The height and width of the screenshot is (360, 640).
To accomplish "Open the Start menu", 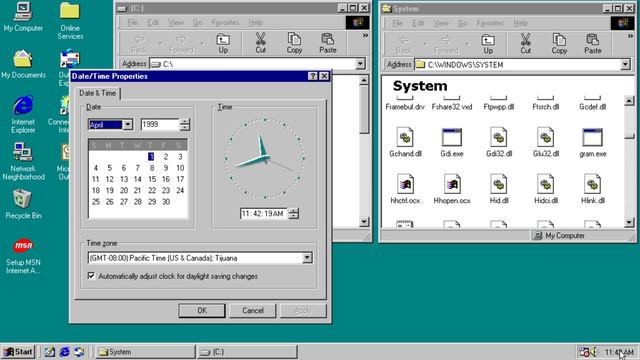I will click(18, 351).
